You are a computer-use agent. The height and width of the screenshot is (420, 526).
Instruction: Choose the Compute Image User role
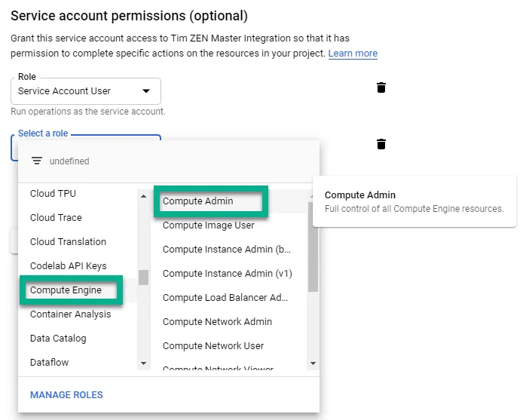click(x=229, y=225)
